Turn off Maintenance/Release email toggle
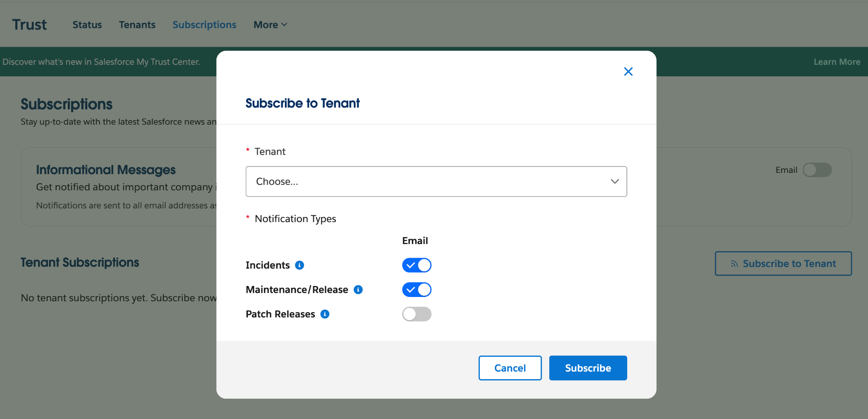Screen dimensions: 868x419 [417, 290]
